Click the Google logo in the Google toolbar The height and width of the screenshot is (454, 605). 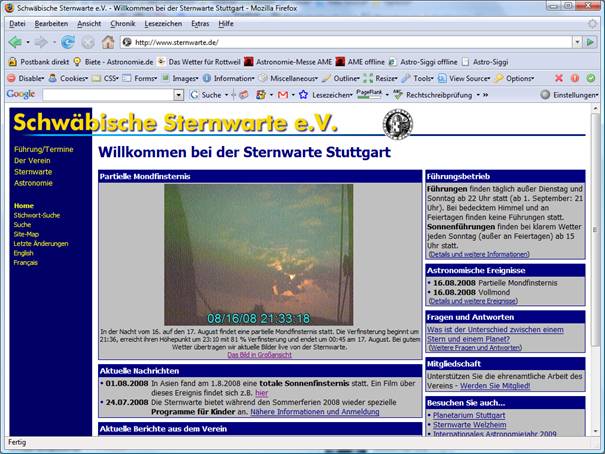pos(21,94)
